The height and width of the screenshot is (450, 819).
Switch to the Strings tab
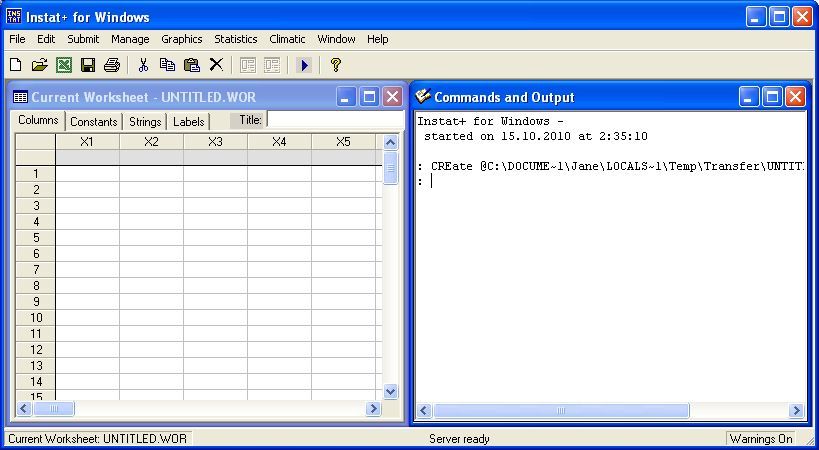click(x=145, y=122)
